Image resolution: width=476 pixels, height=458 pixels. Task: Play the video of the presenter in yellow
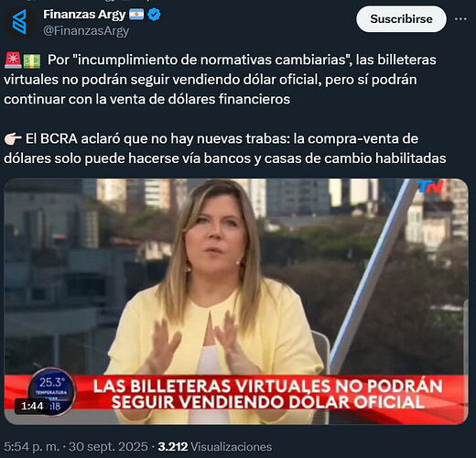(236, 301)
